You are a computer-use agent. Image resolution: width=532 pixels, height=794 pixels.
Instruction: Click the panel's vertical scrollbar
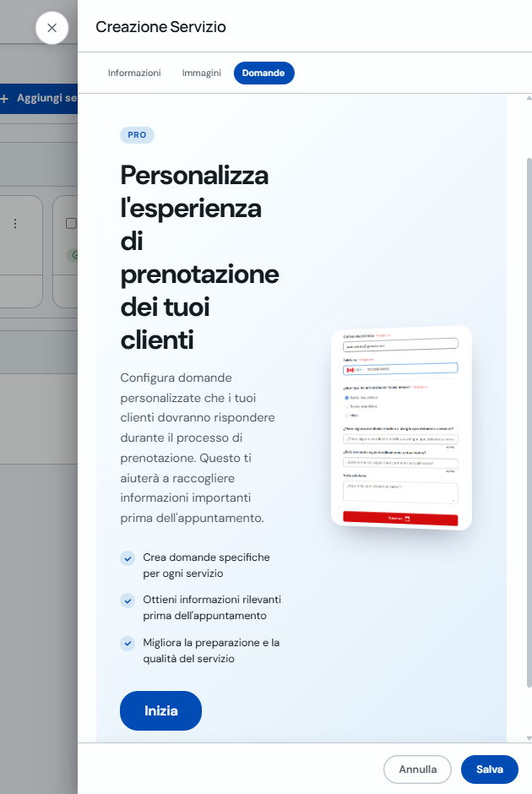(529, 422)
